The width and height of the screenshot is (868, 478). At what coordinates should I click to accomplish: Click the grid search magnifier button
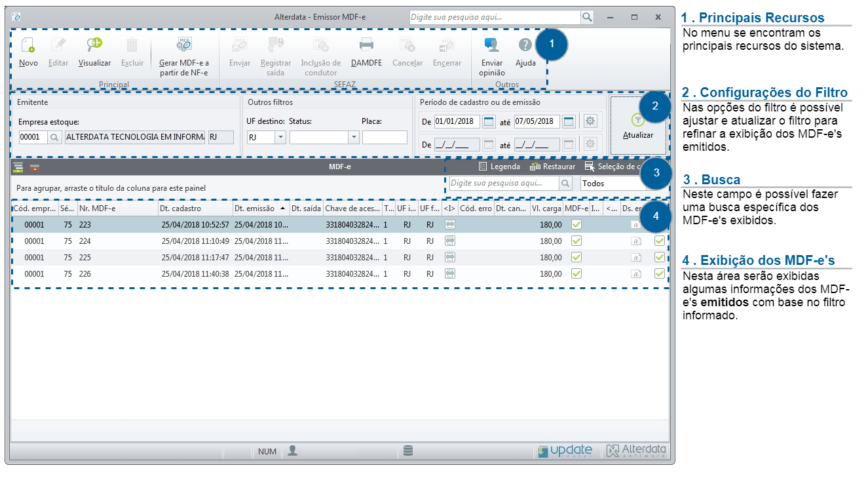pos(566,184)
